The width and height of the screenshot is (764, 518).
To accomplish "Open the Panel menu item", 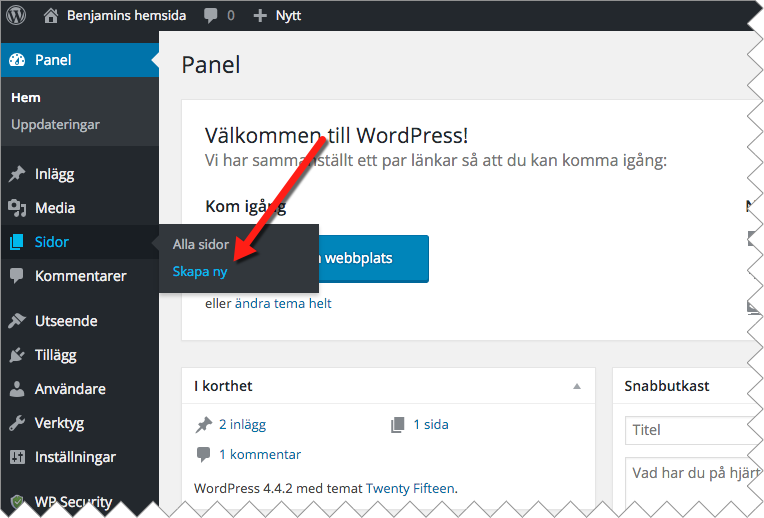I will pyautogui.click(x=80, y=60).
